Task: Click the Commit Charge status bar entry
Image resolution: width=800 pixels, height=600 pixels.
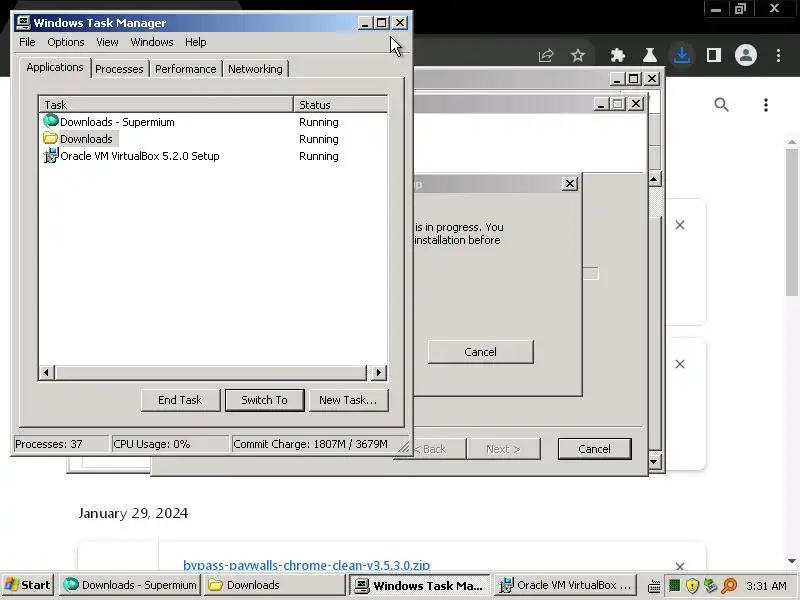Action: (314, 444)
